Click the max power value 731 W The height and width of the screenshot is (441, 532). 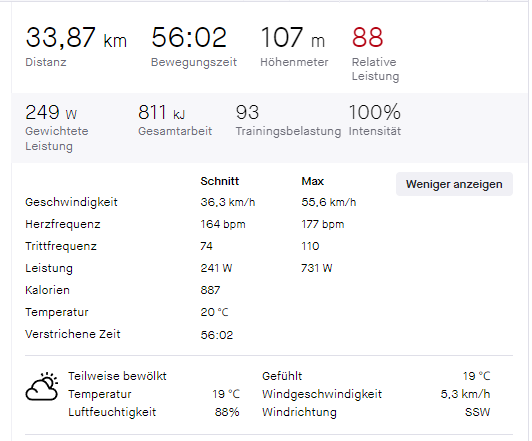317,268
